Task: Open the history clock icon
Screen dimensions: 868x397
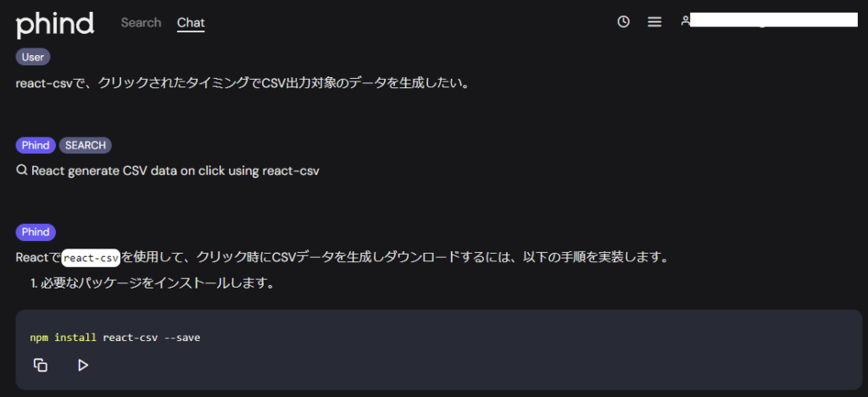Action: point(623,21)
